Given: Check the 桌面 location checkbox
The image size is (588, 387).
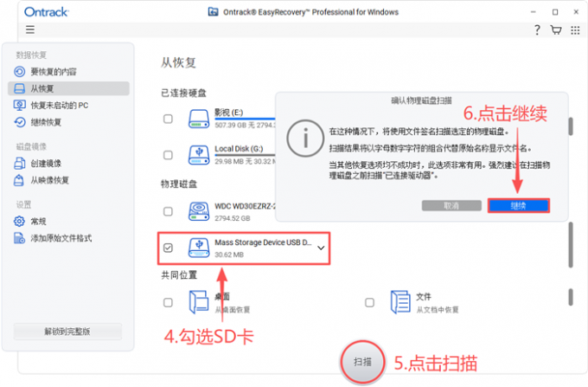Looking at the screenshot, I should 168,302.
